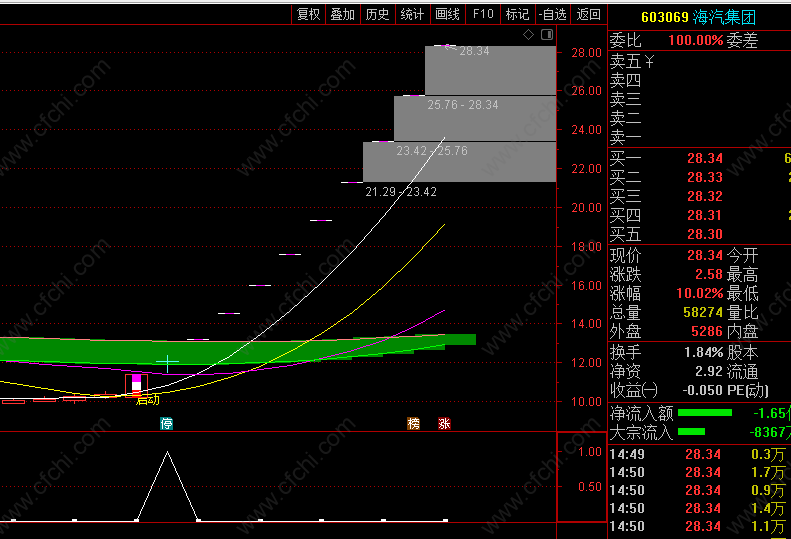791x539 pixels.
Task: Click the 返回 return button
Action: click(589, 14)
